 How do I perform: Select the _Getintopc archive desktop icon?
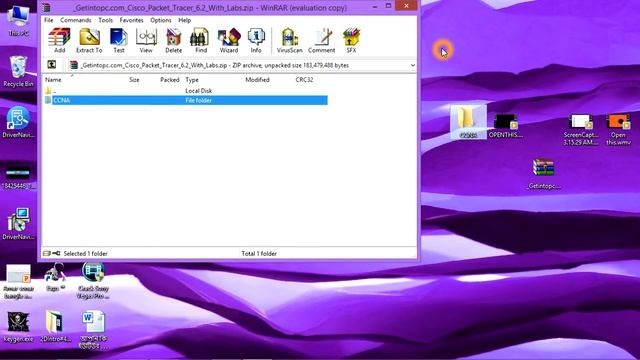(x=544, y=174)
